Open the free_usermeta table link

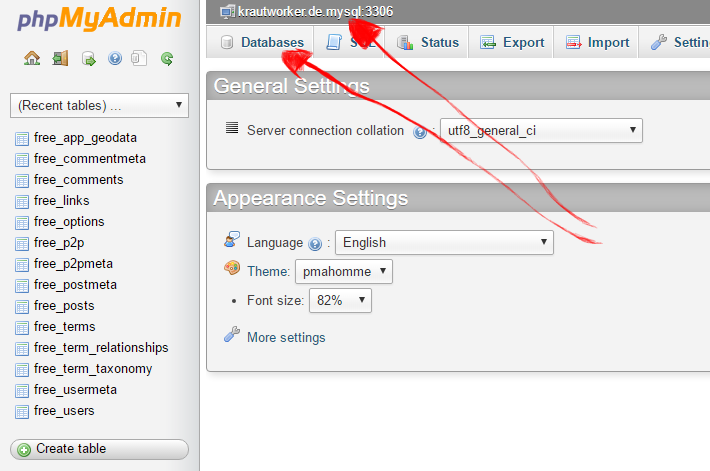coord(75,389)
